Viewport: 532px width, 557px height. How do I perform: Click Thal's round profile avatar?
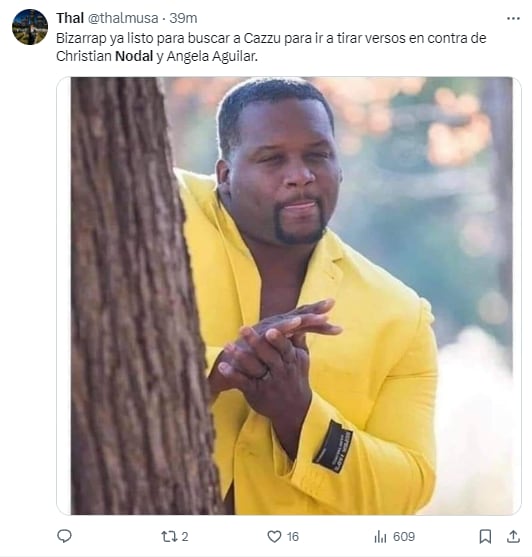[30, 27]
